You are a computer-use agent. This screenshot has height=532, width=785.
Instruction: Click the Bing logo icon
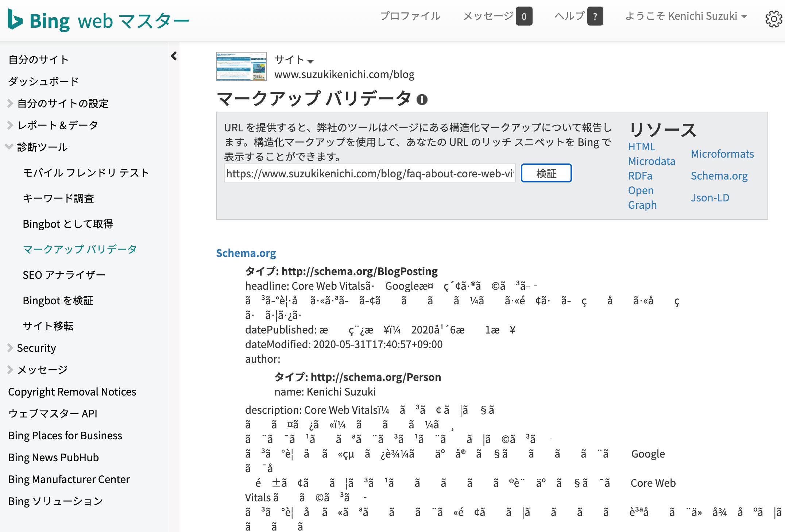15,20
